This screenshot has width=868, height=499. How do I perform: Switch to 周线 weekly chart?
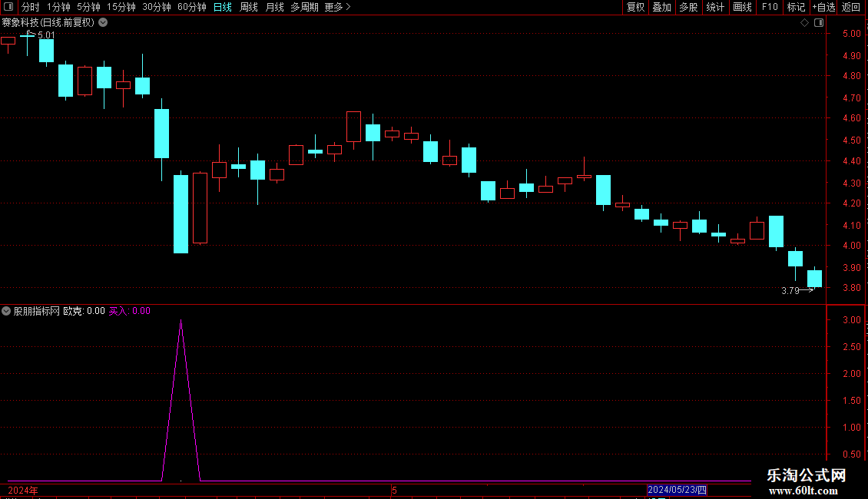[x=249, y=7]
